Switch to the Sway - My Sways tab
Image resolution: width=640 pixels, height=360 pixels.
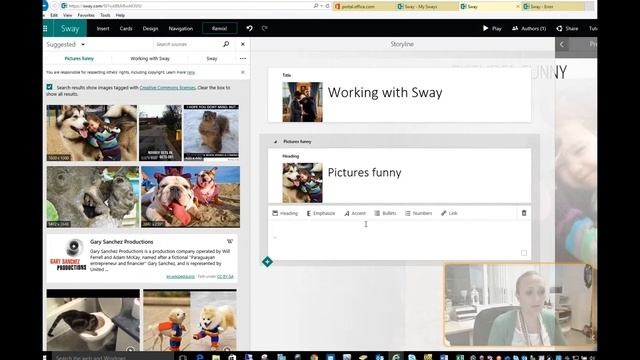point(427,6)
